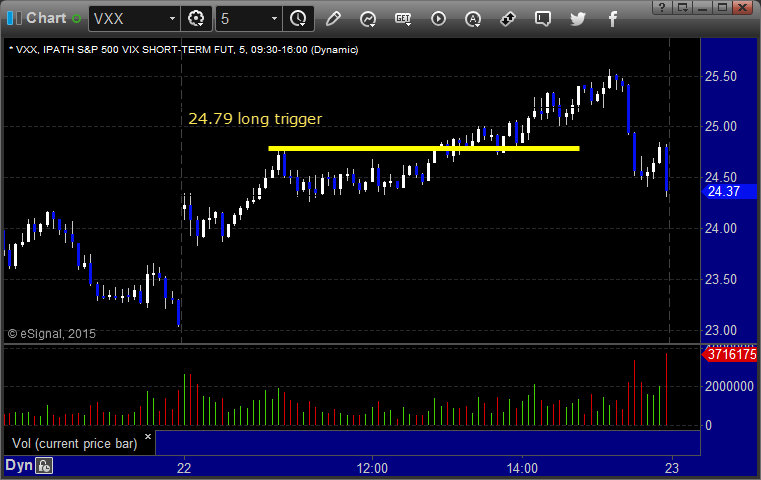Screen dimensions: 761x480
Task: Share chart via Facebook icon
Action: point(612,18)
